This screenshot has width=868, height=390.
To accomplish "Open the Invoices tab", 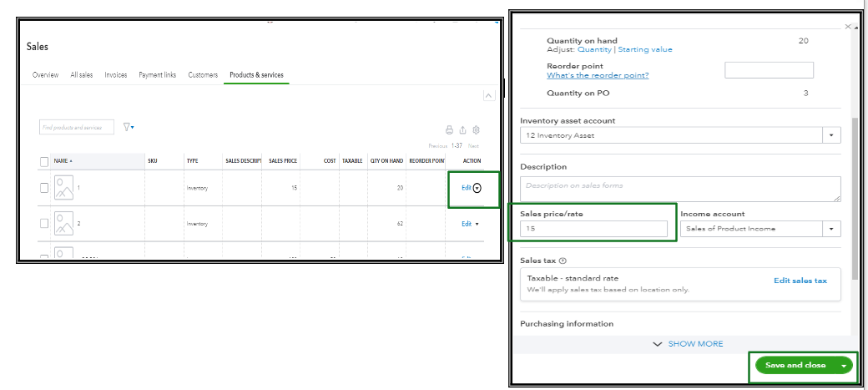I will tap(116, 75).
